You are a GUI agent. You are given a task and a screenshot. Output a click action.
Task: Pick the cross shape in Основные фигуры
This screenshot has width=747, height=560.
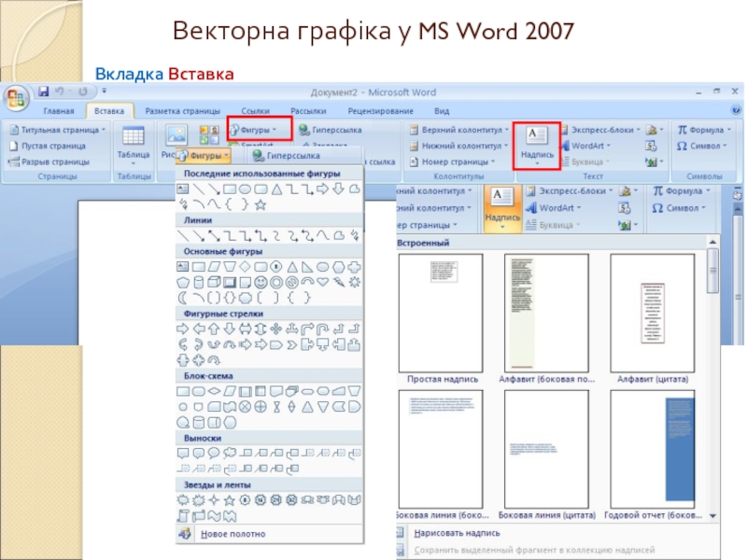point(354,267)
